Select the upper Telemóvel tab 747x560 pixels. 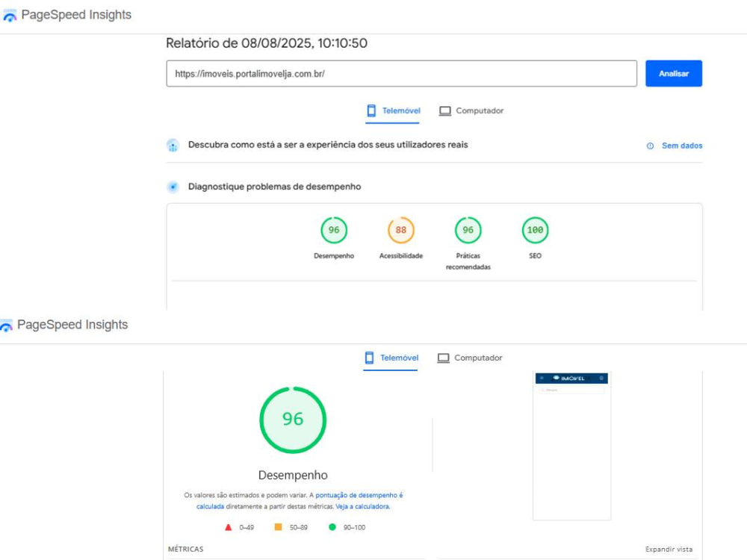pyautogui.click(x=393, y=111)
